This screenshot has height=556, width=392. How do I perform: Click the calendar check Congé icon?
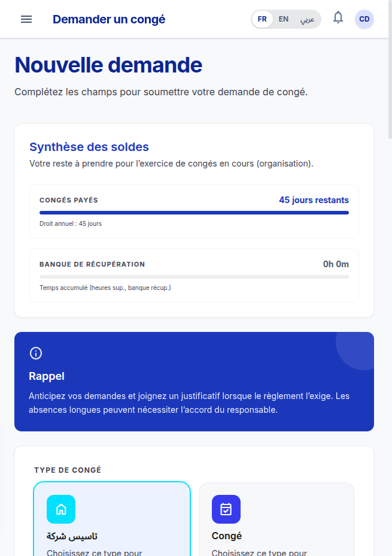(226, 509)
